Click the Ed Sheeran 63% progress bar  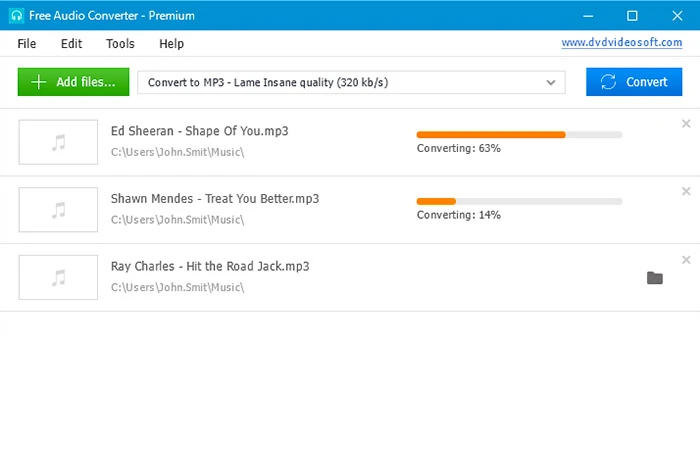click(x=518, y=134)
